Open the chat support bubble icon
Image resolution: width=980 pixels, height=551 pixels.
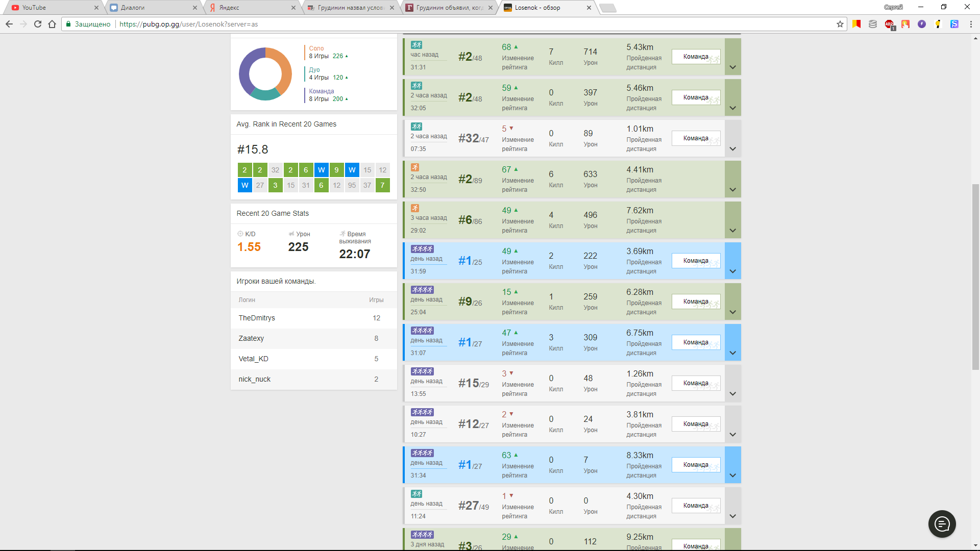coord(942,524)
